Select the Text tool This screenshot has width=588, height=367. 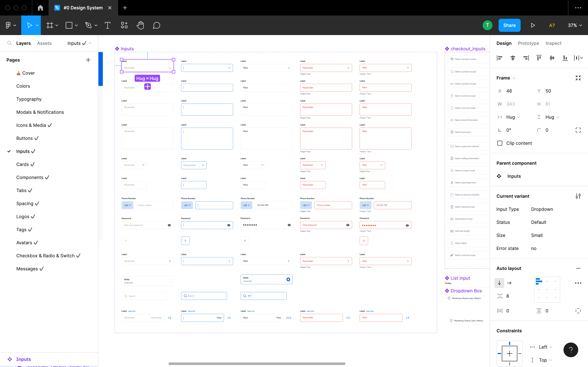coord(107,25)
